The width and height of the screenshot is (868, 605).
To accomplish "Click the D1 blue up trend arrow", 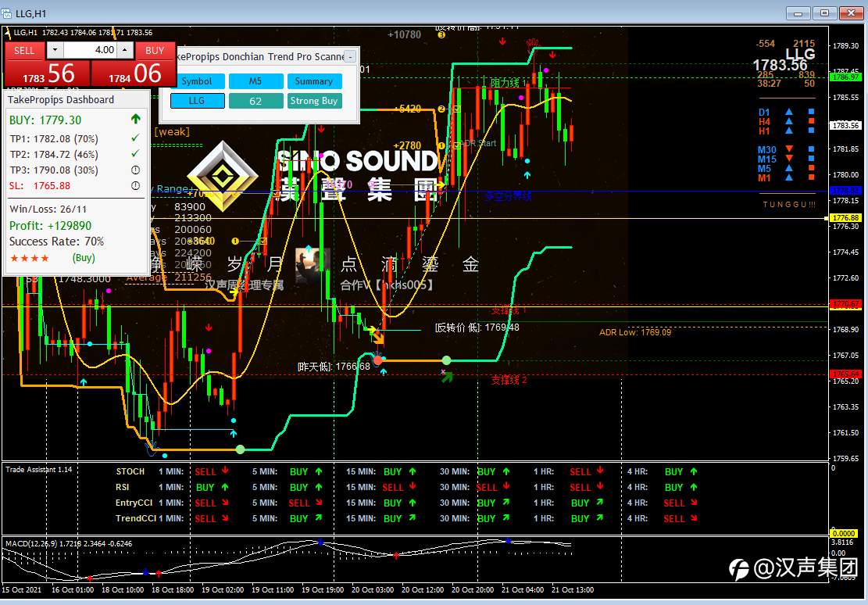I will 789,112.
